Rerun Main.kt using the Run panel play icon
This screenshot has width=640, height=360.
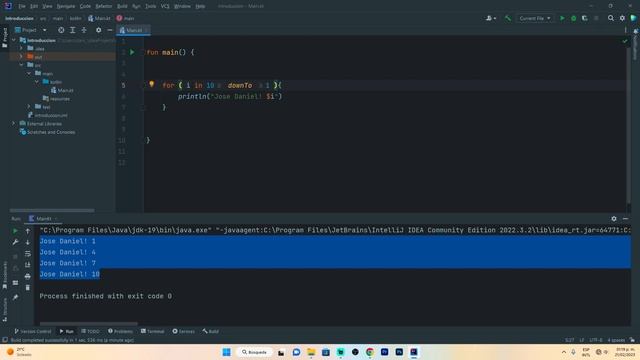click(x=15, y=231)
